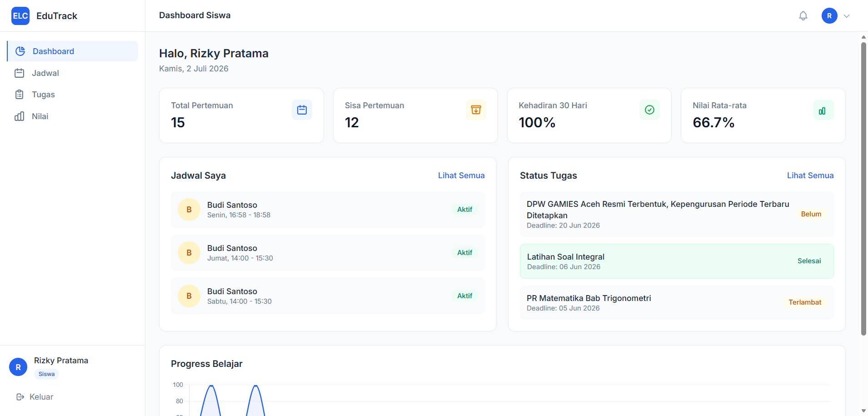Click the Terlambat status badge
Viewport: 868px width, 416px height.
(x=805, y=302)
